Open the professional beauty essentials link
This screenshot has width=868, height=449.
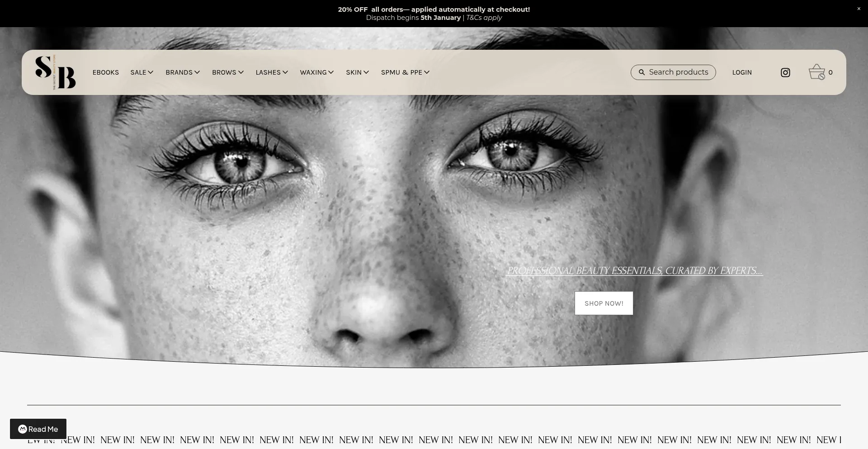(x=635, y=270)
